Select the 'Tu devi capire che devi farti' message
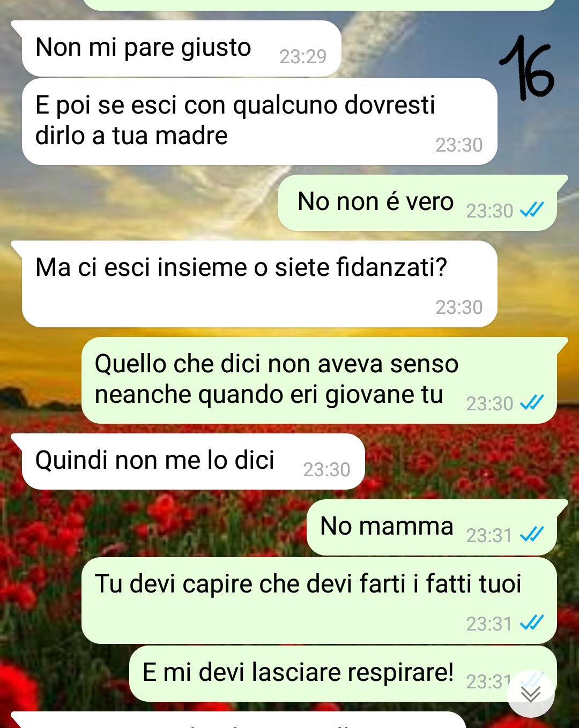The image size is (579, 728). 319,601
